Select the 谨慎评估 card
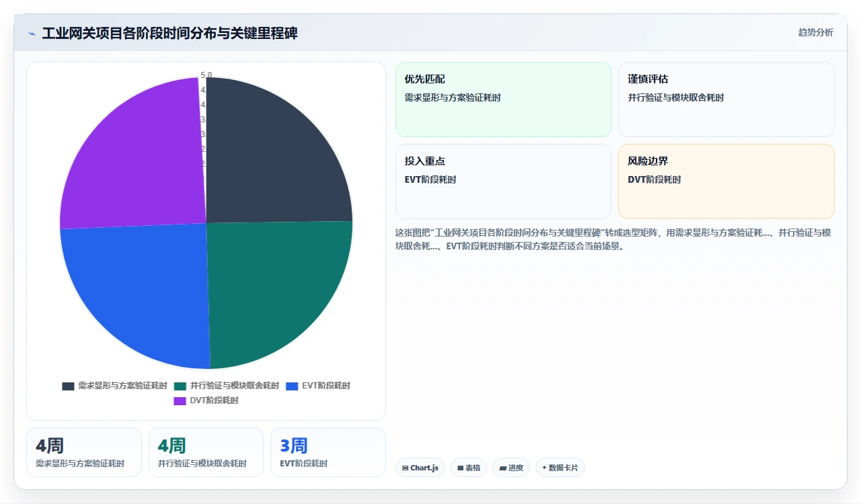This screenshot has width=861, height=504. (726, 99)
